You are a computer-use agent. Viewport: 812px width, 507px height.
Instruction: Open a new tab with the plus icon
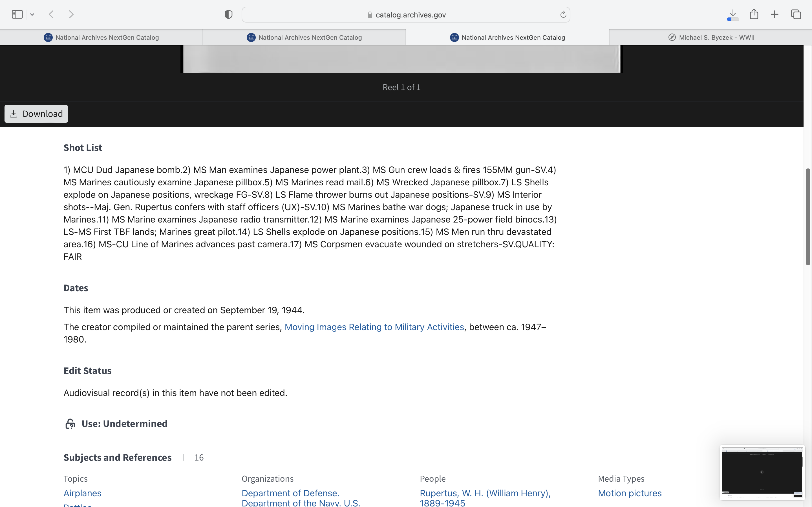click(x=775, y=14)
